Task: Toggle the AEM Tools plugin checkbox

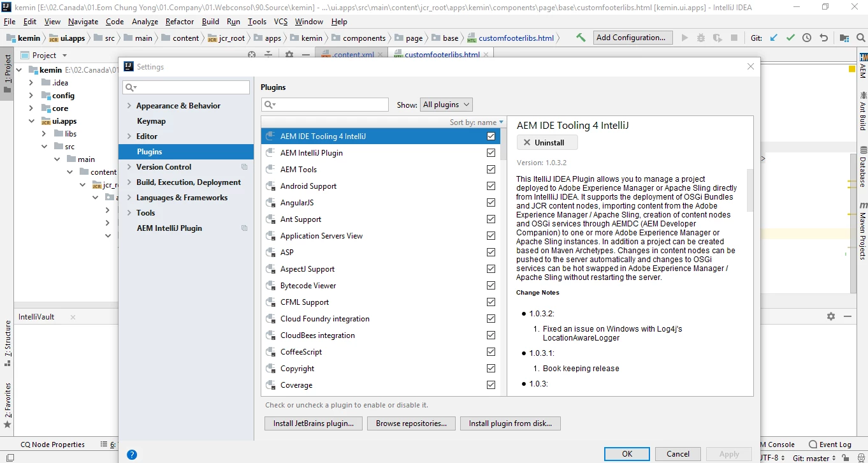Action: click(x=491, y=170)
